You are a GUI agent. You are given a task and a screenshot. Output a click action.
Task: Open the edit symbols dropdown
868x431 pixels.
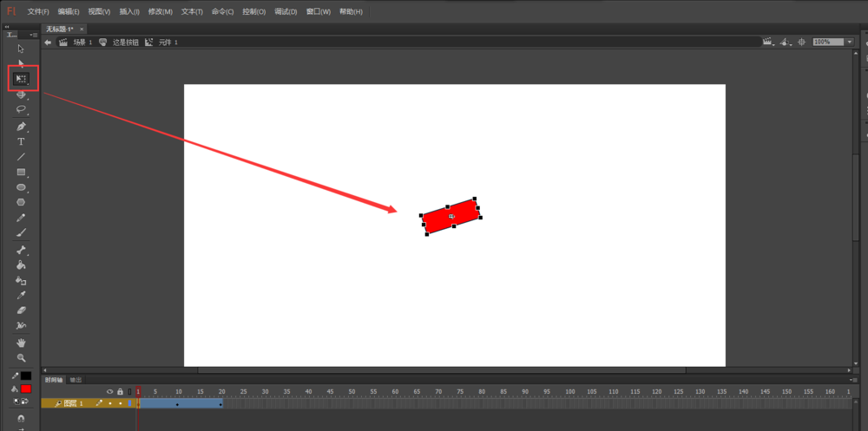tap(786, 42)
